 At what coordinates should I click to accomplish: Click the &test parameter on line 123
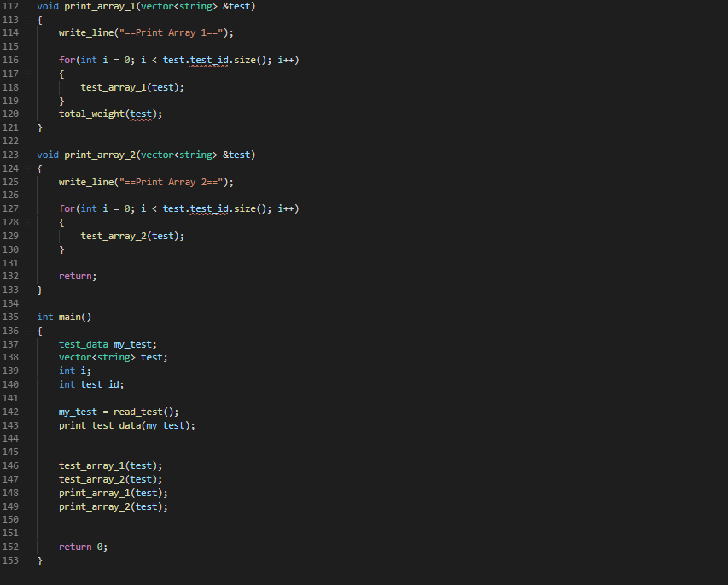236,155
